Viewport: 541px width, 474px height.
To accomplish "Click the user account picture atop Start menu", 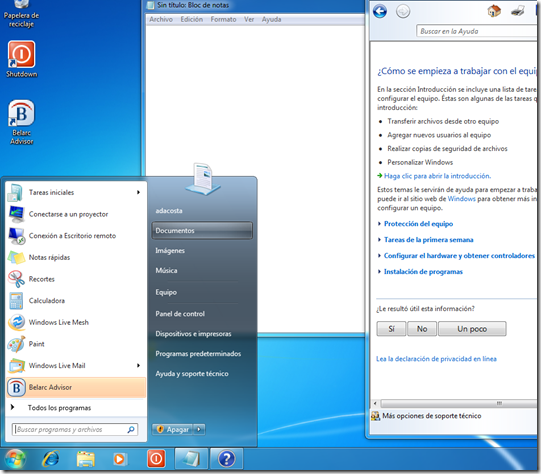I will (203, 179).
